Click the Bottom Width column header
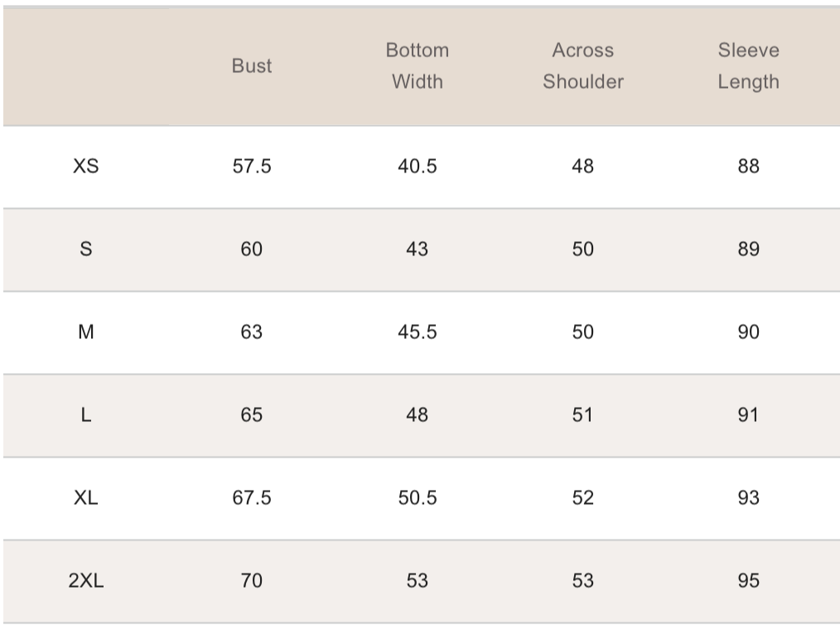 click(418, 66)
